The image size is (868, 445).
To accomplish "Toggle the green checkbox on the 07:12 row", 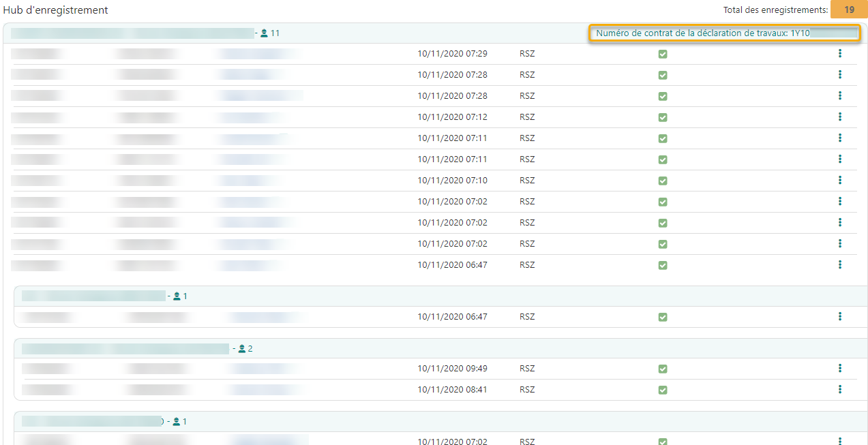I will pos(662,118).
